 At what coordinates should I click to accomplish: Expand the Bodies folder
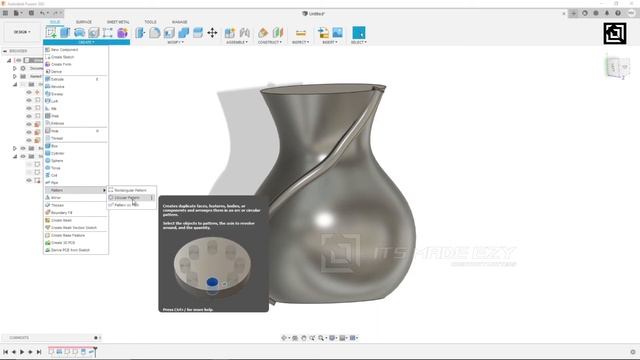15,148
